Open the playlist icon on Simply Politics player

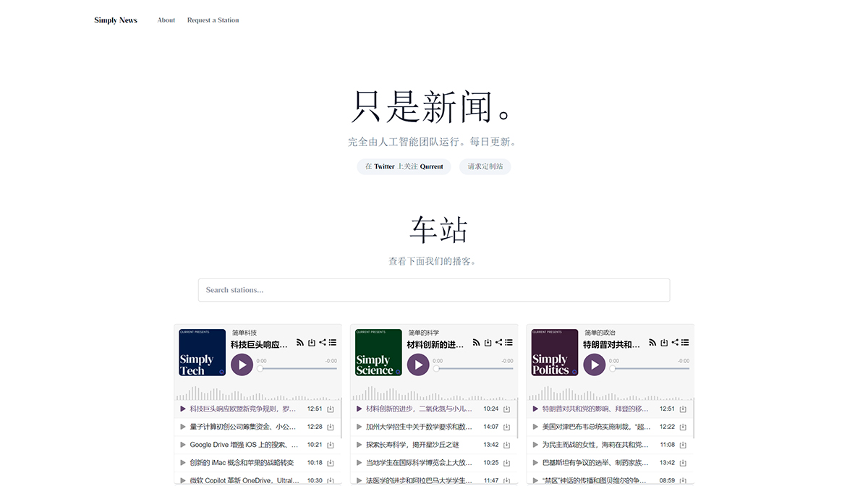684,342
